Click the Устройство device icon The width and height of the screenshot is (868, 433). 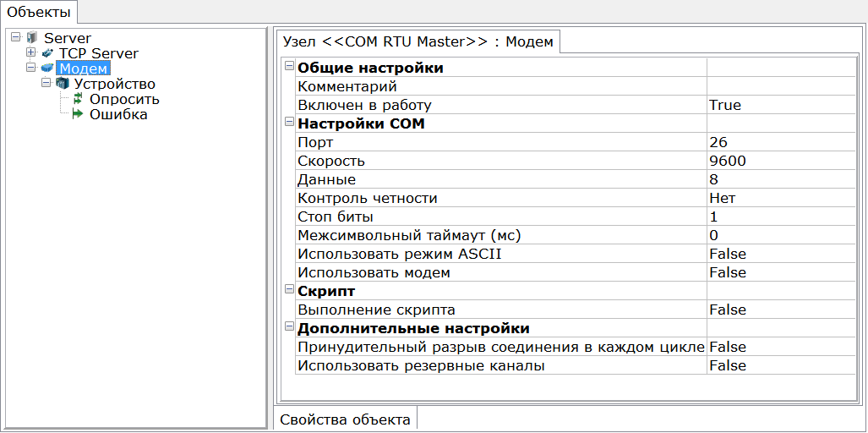click(x=63, y=85)
